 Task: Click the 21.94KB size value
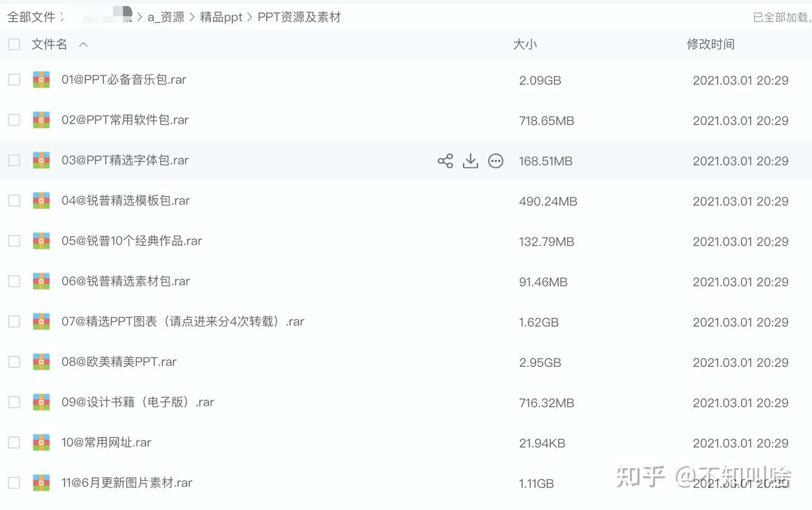[542, 443]
